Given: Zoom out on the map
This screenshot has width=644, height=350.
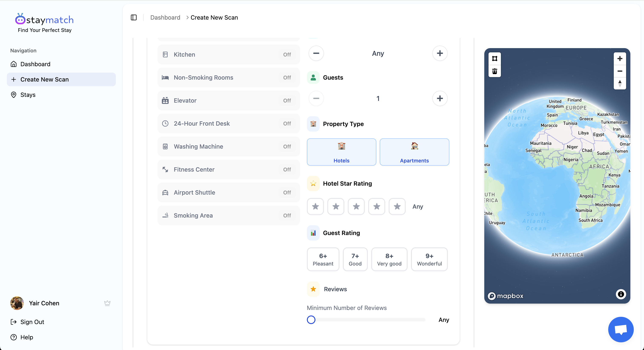Looking at the screenshot, I should coord(620,71).
